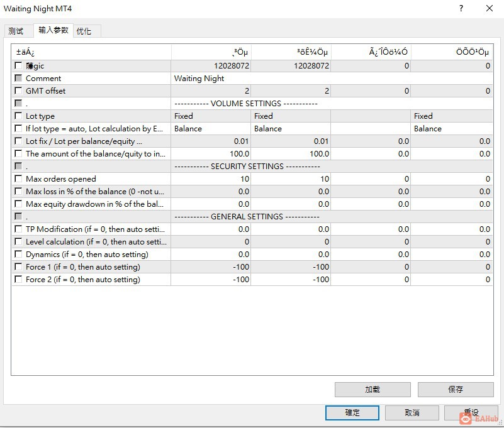This screenshot has width=504, height=428.
Task: Toggle Max loss in % checkbox
Action: point(18,191)
